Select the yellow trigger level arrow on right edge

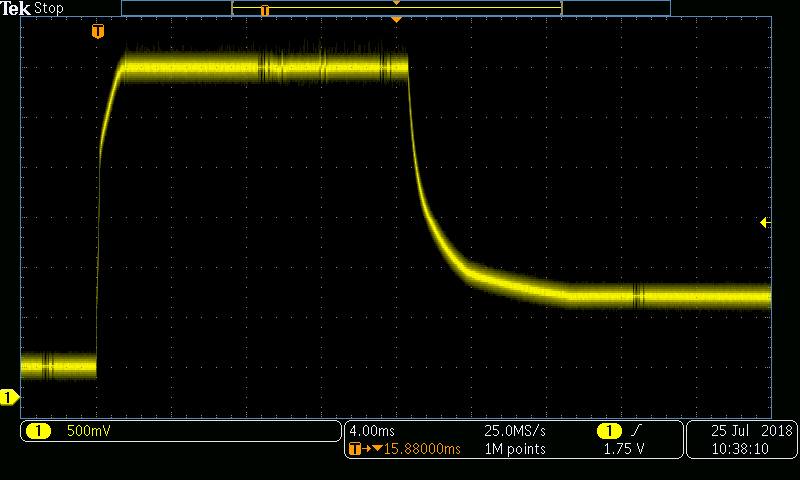764,222
